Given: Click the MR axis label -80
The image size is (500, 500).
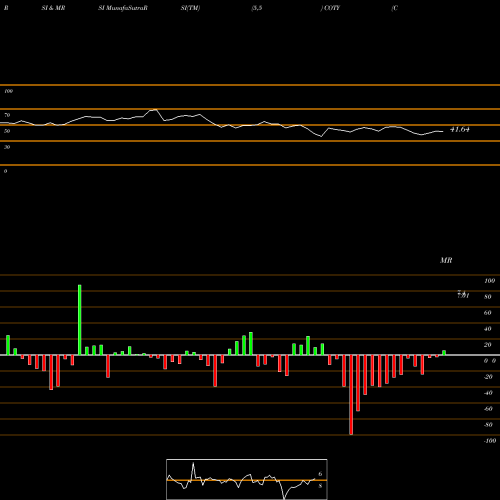Looking at the screenshot, I should [x=488, y=425].
